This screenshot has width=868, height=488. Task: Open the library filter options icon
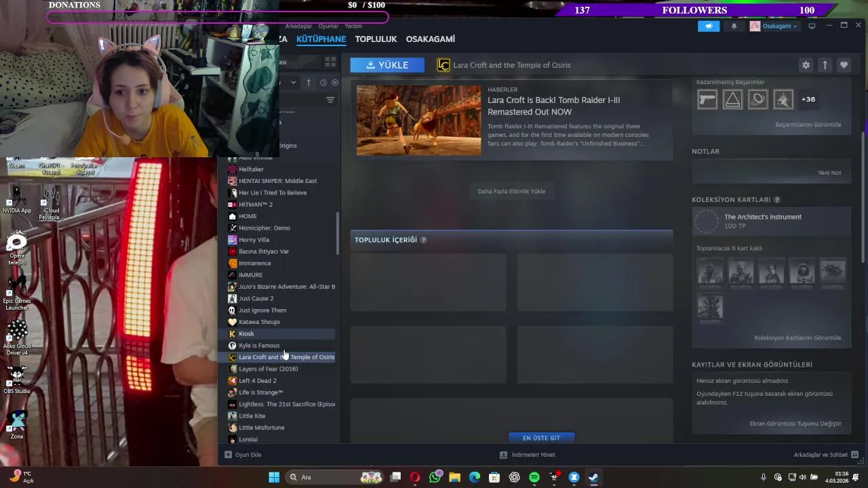point(330,100)
